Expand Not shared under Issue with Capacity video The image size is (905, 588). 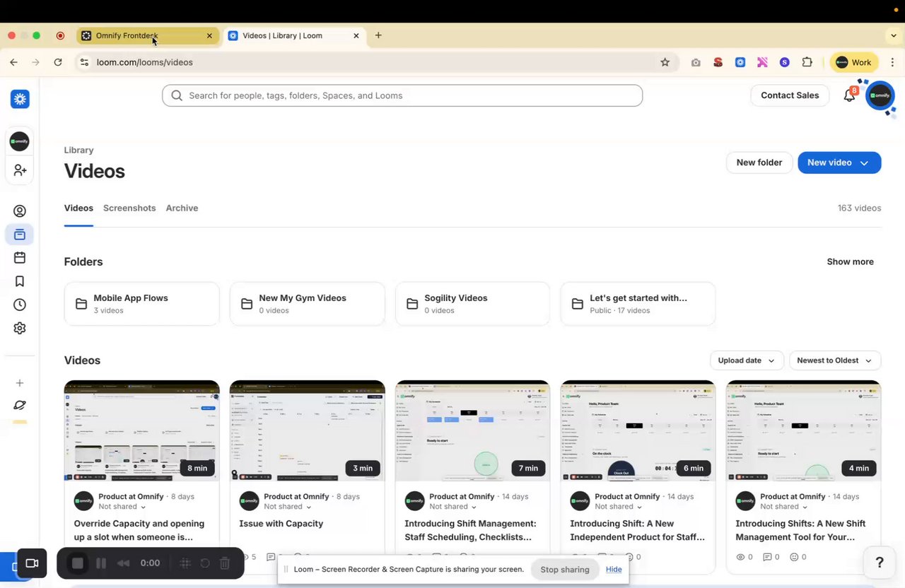tap(288, 507)
